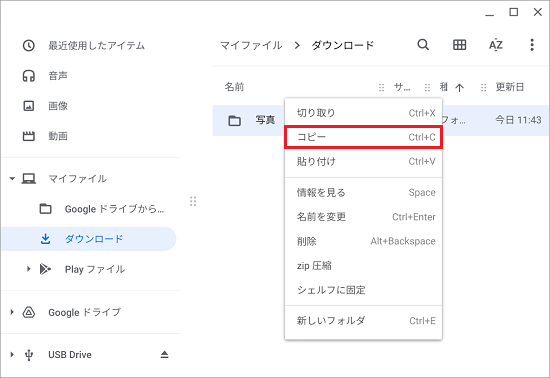Click the Google Drive triangle icon
The image size is (550, 378).
(x=28, y=312)
